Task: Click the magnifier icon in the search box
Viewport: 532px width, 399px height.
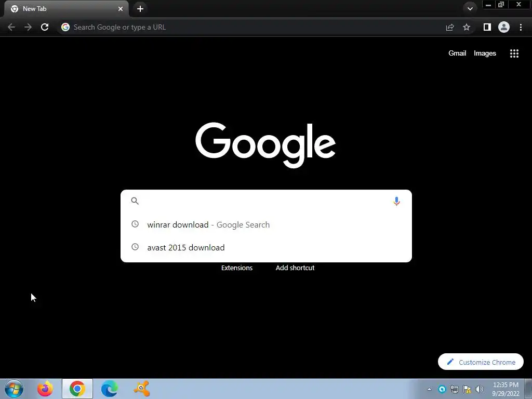Action: pos(135,201)
